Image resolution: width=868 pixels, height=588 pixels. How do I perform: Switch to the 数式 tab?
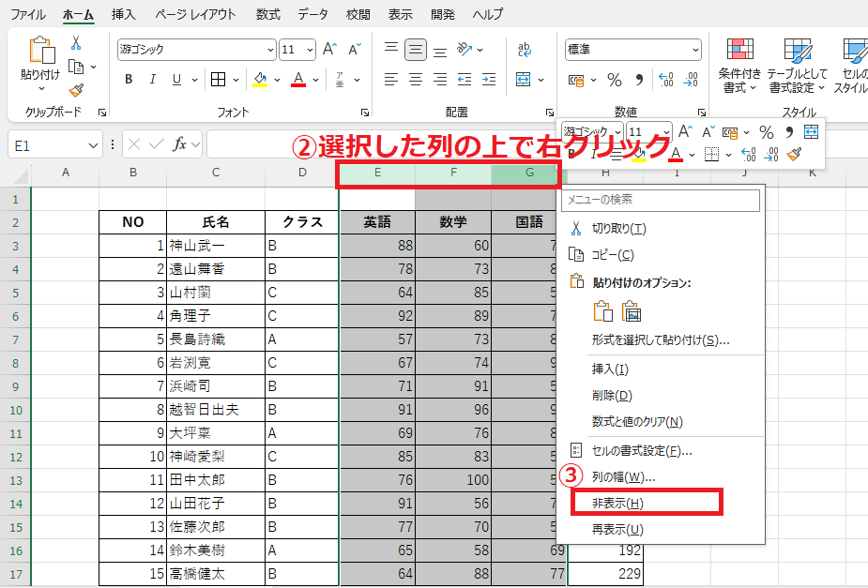point(268,14)
